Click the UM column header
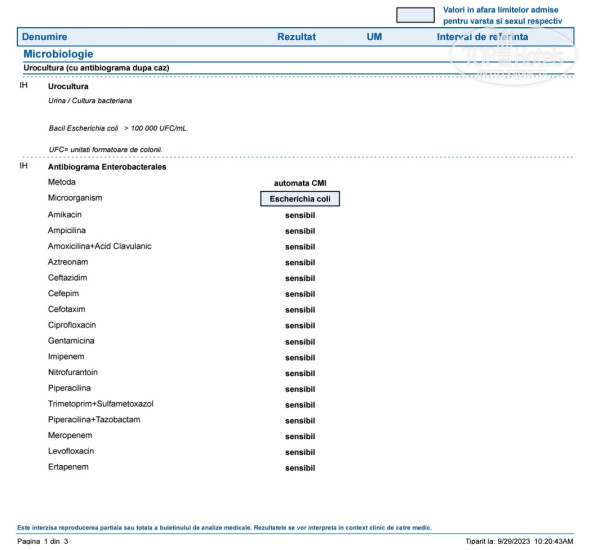 [375, 36]
